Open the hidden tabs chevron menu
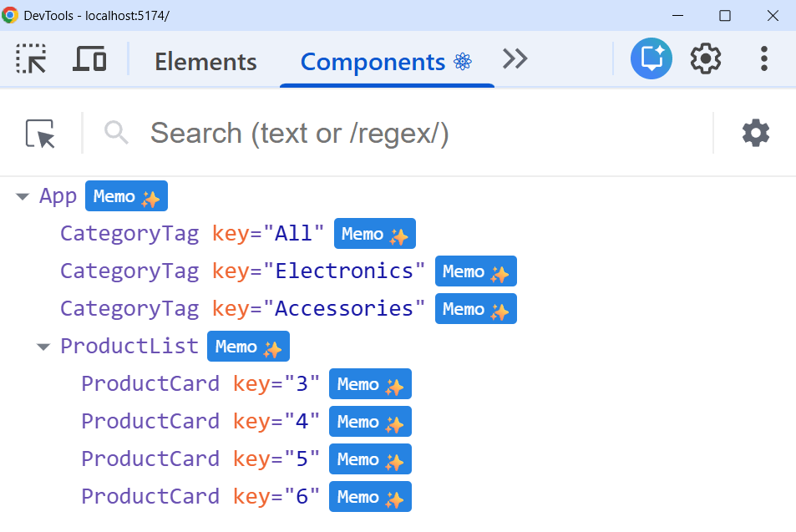Screen dimensions: 796x532 point(515,58)
